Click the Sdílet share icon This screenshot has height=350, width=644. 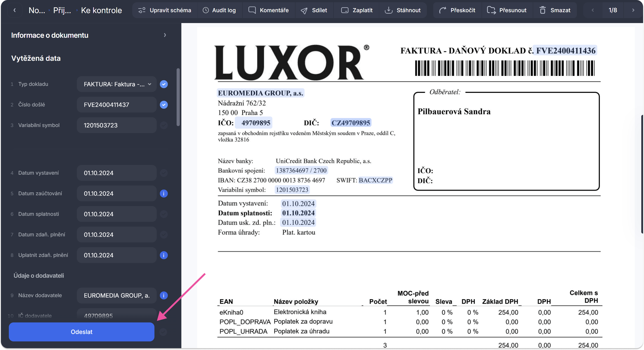[x=304, y=10]
